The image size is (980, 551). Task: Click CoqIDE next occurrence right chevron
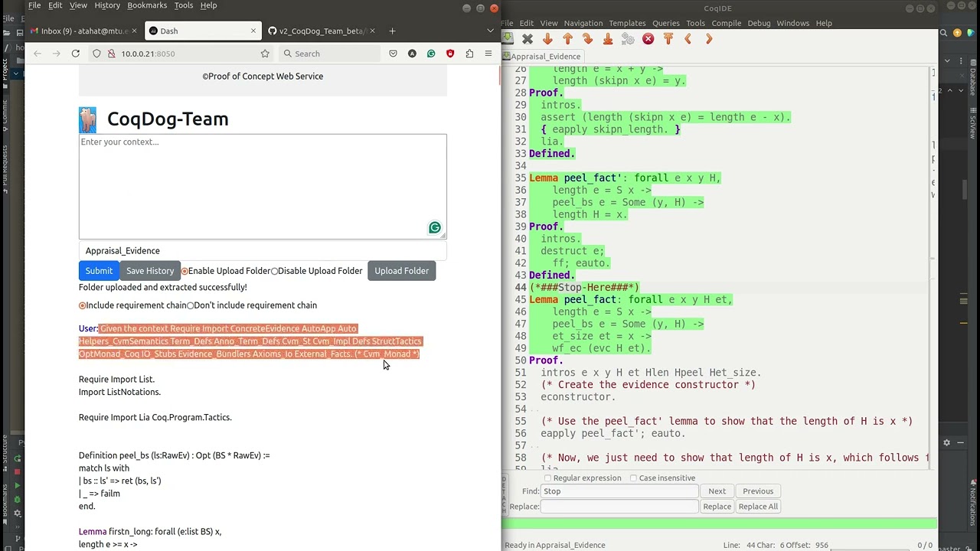click(708, 38)
